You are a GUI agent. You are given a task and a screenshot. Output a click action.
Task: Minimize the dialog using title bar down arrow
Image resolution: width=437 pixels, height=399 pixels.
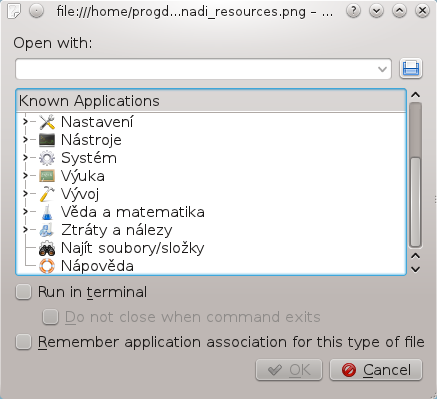tap(376, 11)
